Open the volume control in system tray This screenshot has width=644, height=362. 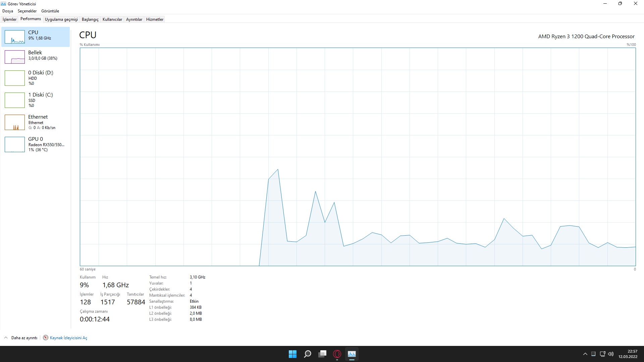pyautogui.click(x=611, y=354)
